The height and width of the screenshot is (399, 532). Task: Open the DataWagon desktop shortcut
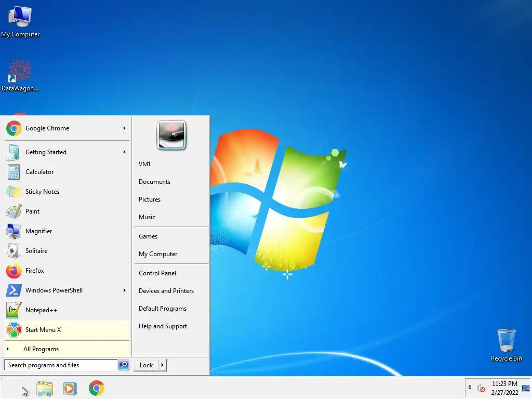[x=20, y=76]
